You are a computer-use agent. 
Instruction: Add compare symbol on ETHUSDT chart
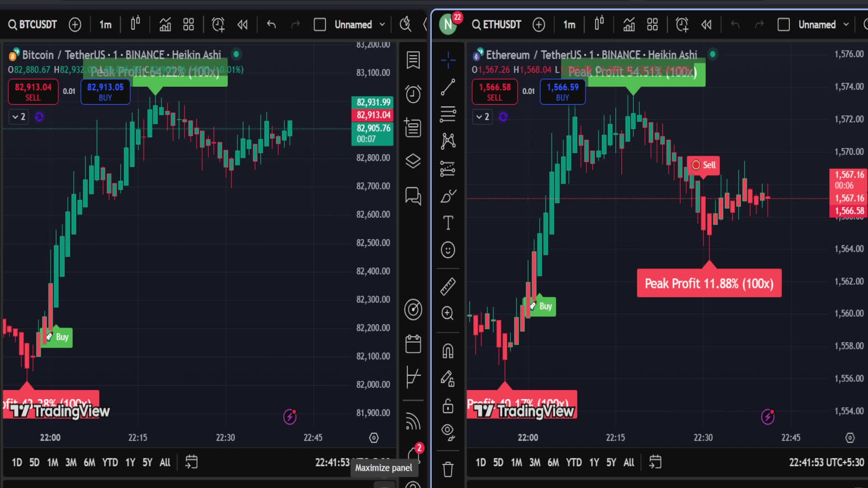click(x=539, y=24)
